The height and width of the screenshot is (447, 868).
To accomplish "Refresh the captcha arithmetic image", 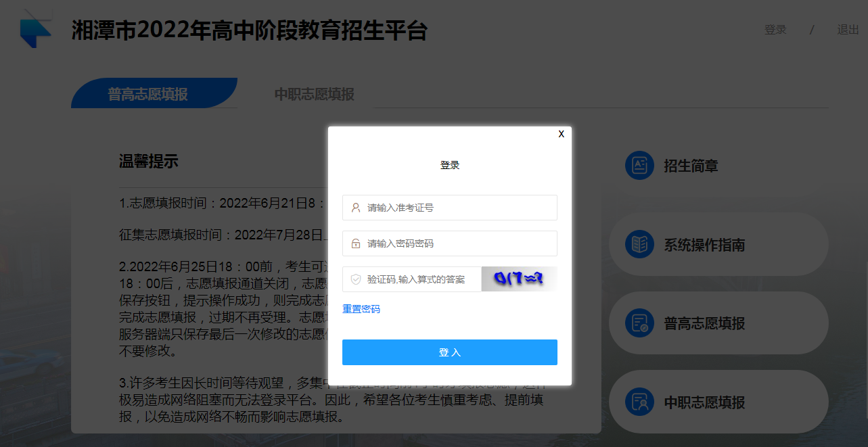I will coord(519,279).
